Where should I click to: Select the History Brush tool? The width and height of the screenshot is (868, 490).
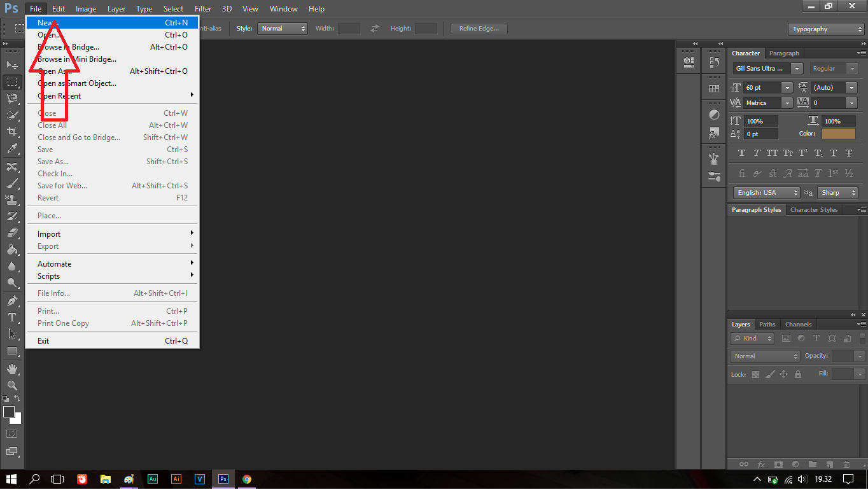[12, 216]
